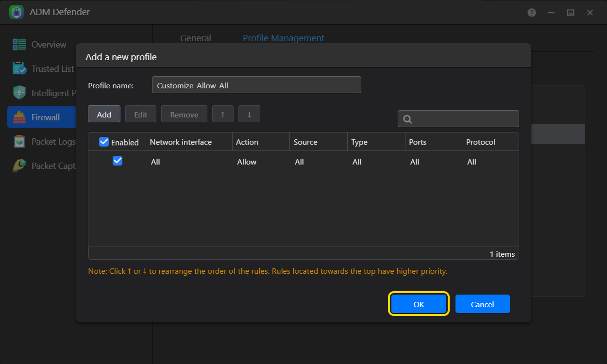
Task: Switch to the Profile Management tab
Action: point(284,38)
